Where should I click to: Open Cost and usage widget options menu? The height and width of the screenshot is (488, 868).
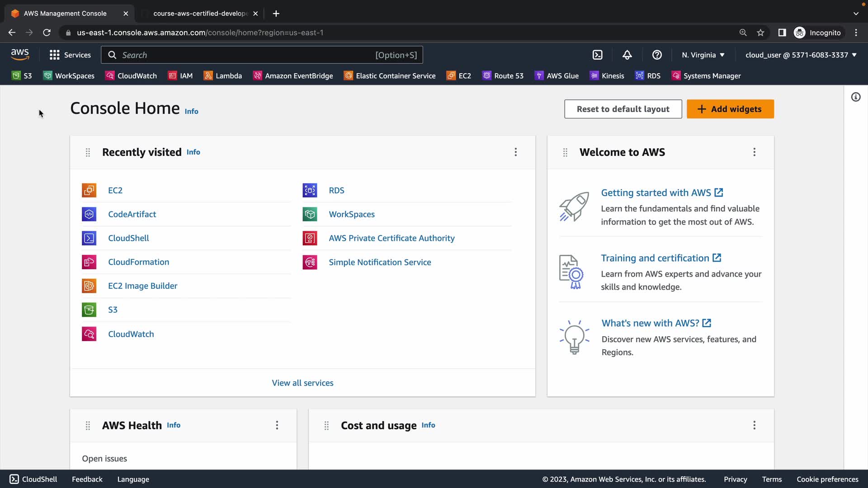[x=754, y=425]
